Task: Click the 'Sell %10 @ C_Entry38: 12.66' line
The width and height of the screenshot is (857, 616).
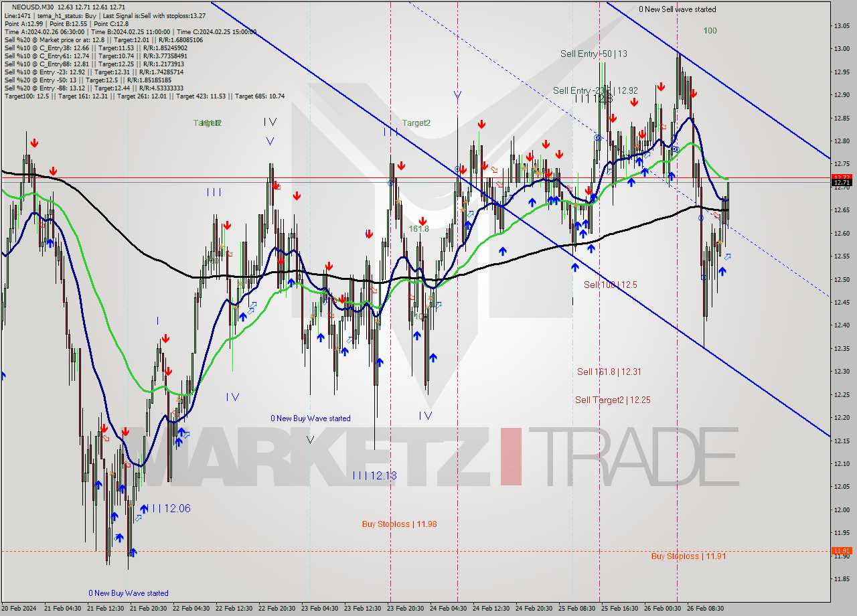Action: (x=96, y=48)
